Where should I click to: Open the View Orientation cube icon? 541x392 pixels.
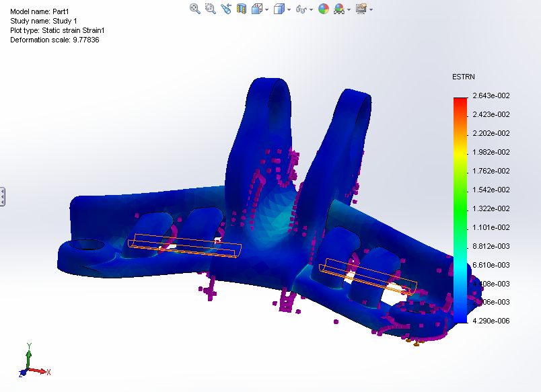(256, 9)
